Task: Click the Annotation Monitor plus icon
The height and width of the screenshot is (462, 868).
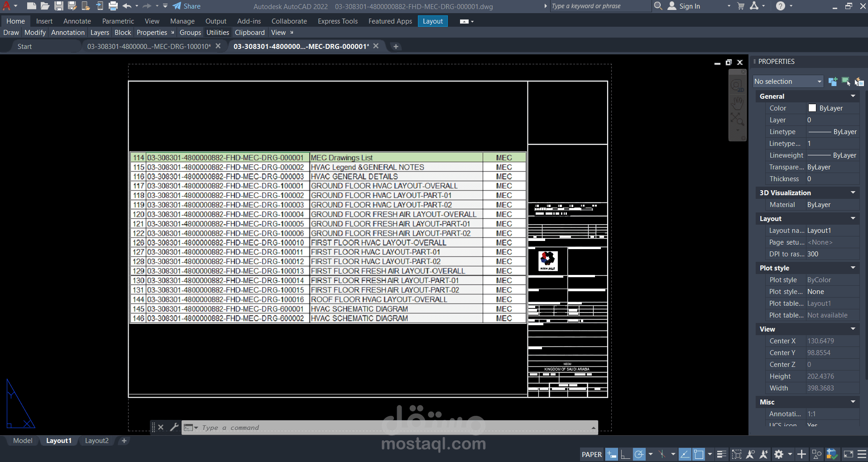Action: [x=802, y=454]
